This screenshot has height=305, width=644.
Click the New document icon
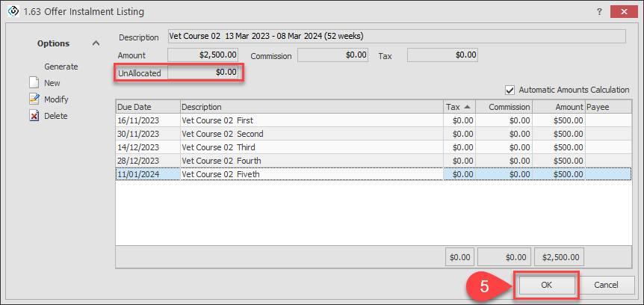point(34,83)
